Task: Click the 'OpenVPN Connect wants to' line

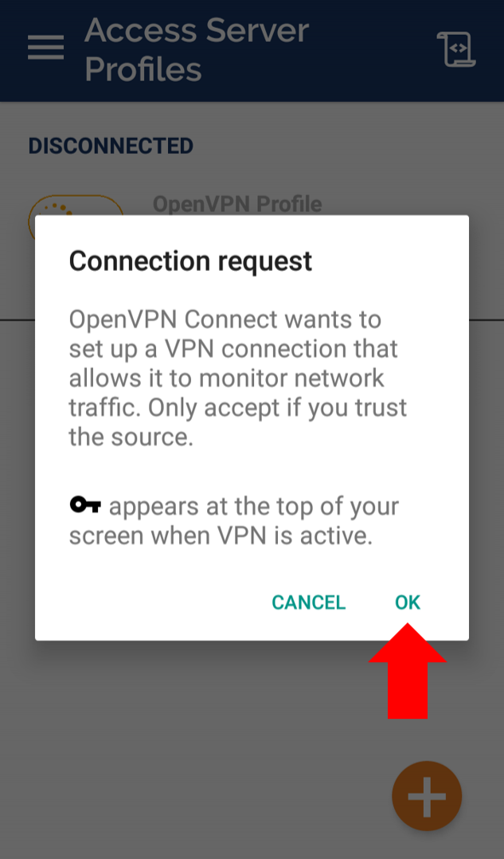Action: (x=225, y=320)
